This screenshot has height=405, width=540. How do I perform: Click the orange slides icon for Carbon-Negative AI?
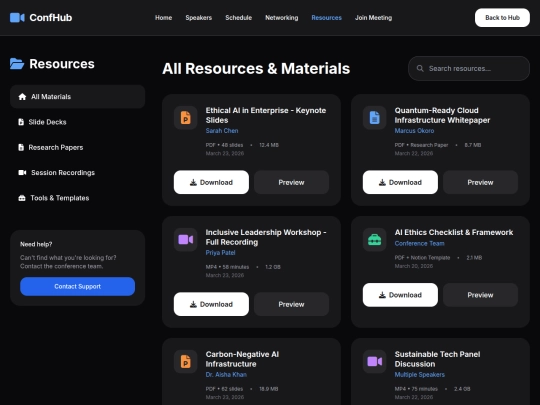point(186,362)
